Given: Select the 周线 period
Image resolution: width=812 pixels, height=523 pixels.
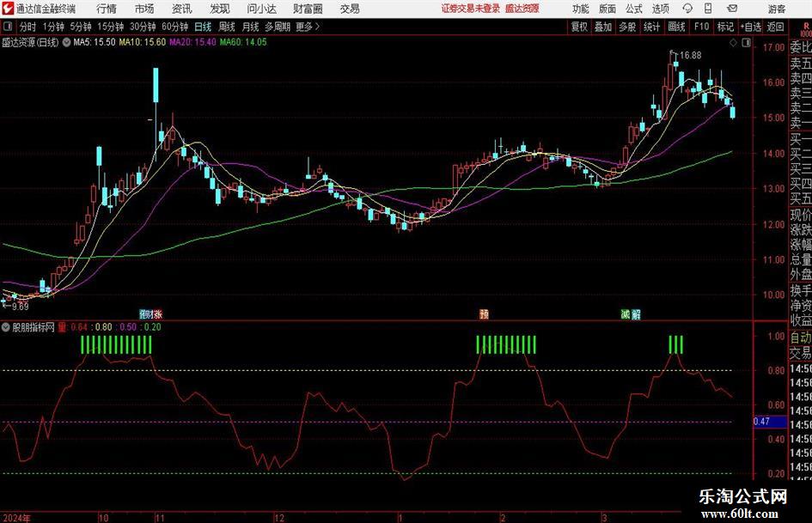Looking at the screenshot, I should [x=227, y=27].
